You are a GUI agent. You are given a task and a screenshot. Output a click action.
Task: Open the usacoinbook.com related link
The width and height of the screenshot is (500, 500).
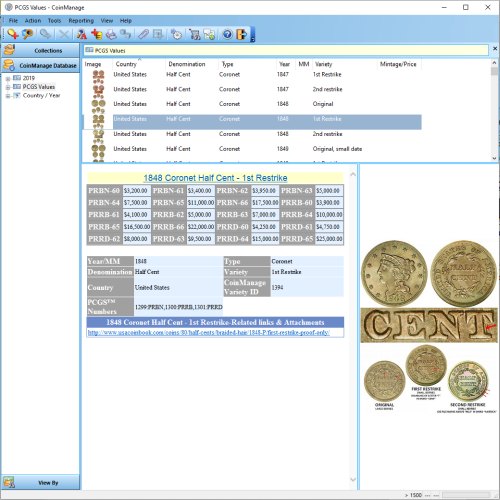point(209,333)
